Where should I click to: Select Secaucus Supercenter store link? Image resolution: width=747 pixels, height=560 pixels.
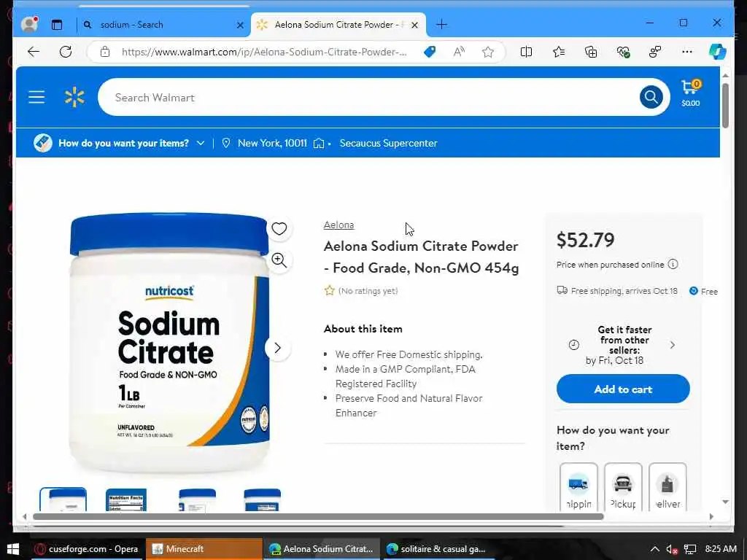(388, 143)
